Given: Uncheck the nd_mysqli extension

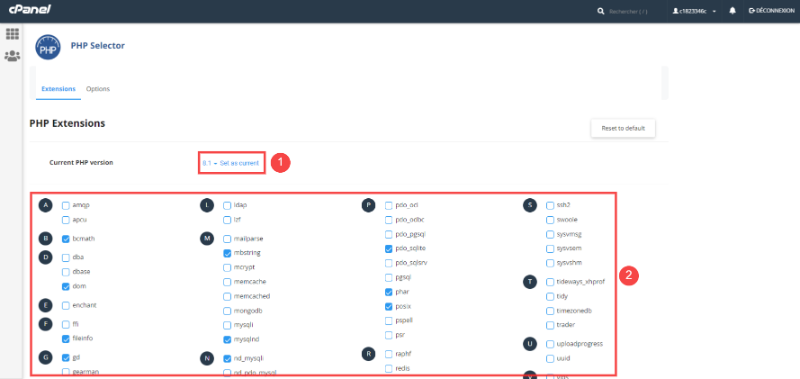Looking at the screenshot, I should point(227,359).
